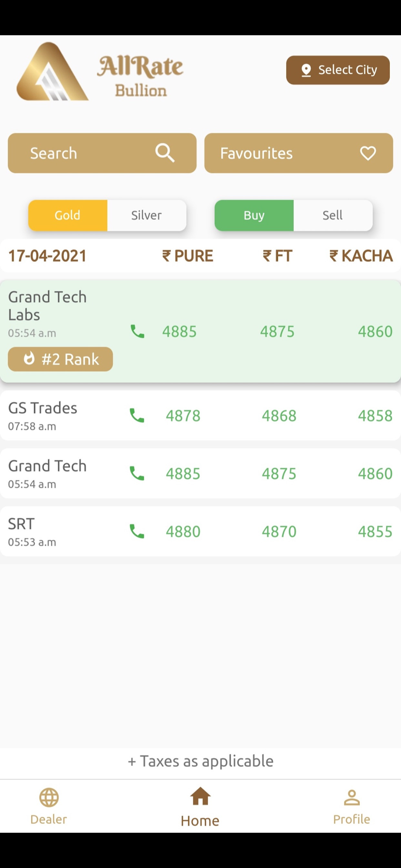Open the GS Trades dealer row
Screen dimensions: 401x868
pyautogui.click(x=200, y=416)
